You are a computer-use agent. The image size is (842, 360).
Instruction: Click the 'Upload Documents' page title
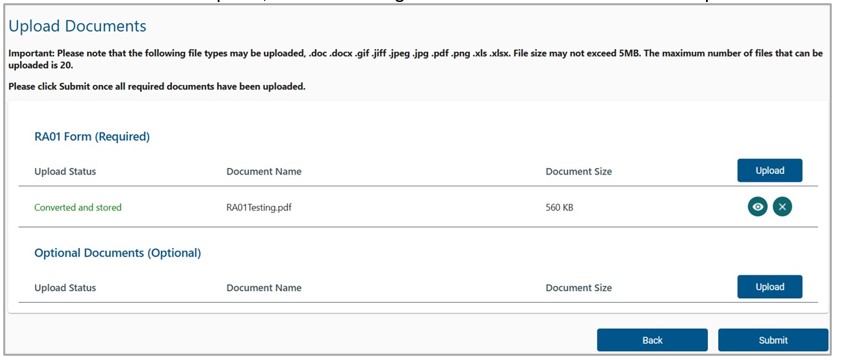pyautogui.click(x=77, y=26)
